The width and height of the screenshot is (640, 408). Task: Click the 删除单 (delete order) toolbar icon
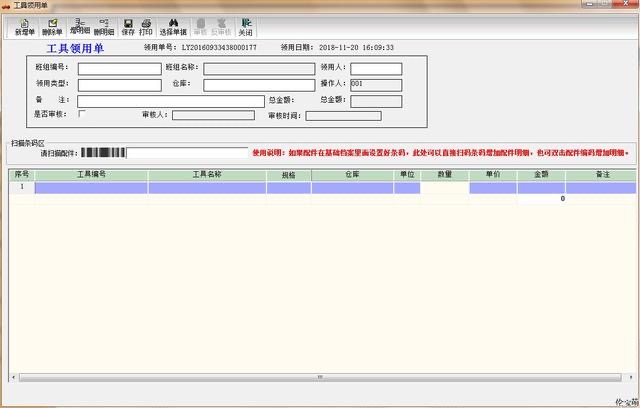(x=51, y=26)
